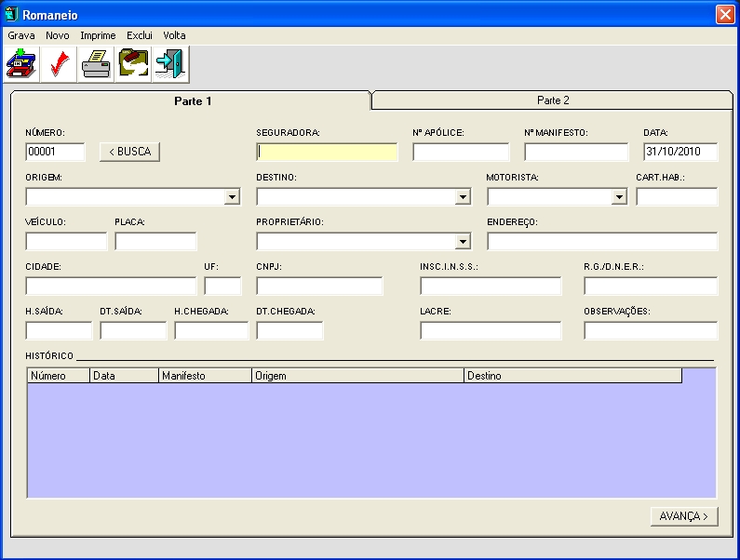Click into the Observações field
This screenshot has height=560, width=740.
click(x=651, y=331)
